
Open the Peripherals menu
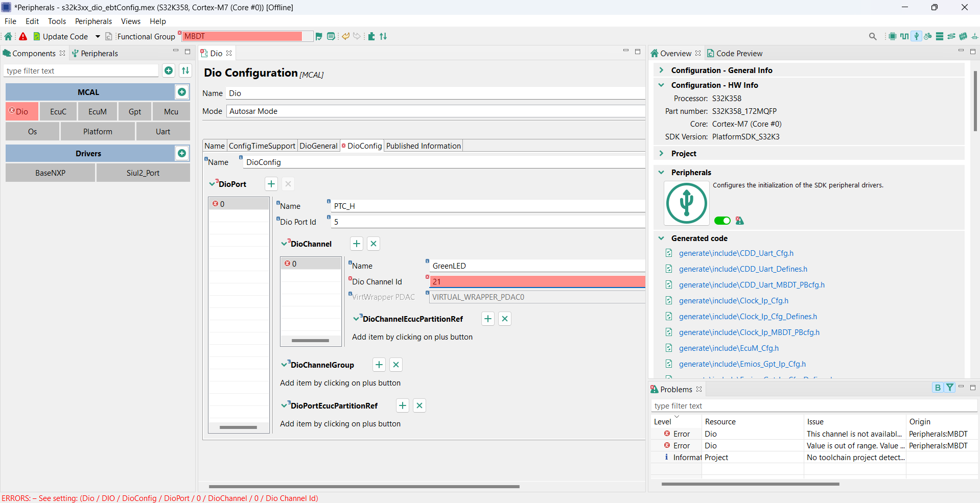(93, 21)
